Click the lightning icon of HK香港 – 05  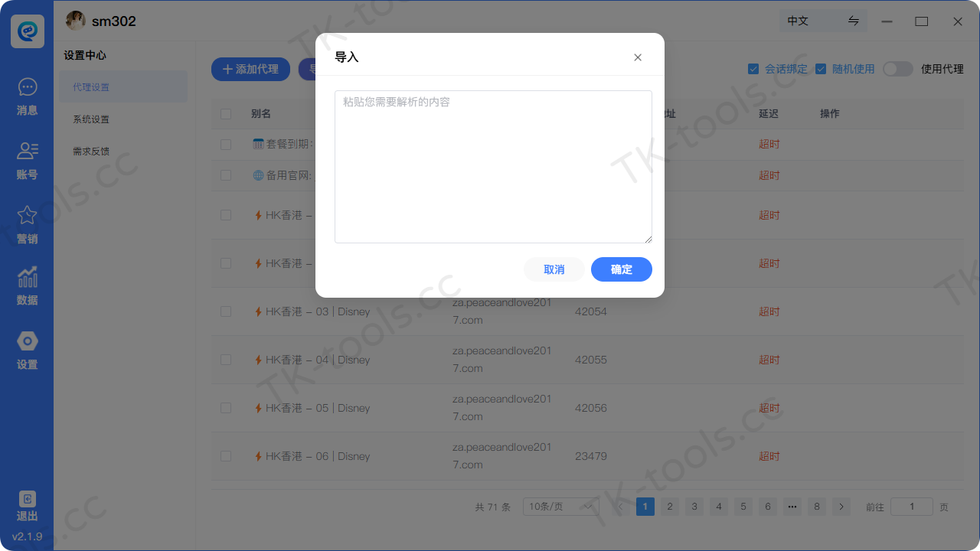(258, 408)
